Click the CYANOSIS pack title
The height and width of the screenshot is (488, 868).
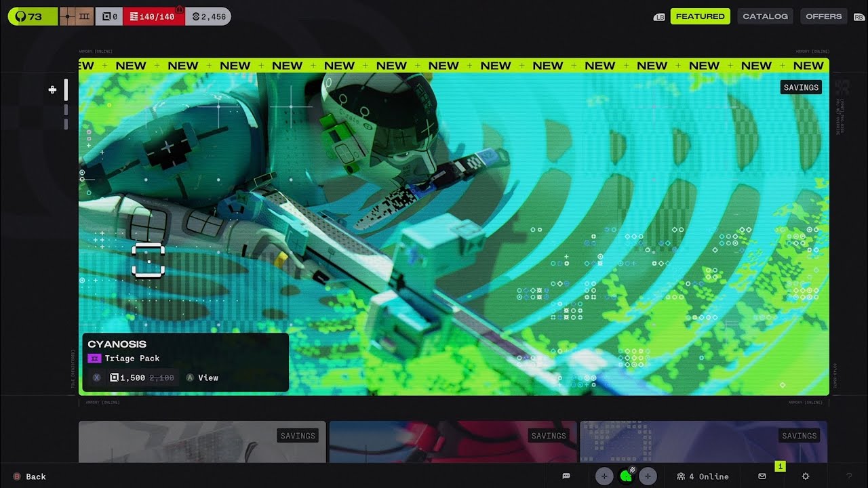(117, 344)
